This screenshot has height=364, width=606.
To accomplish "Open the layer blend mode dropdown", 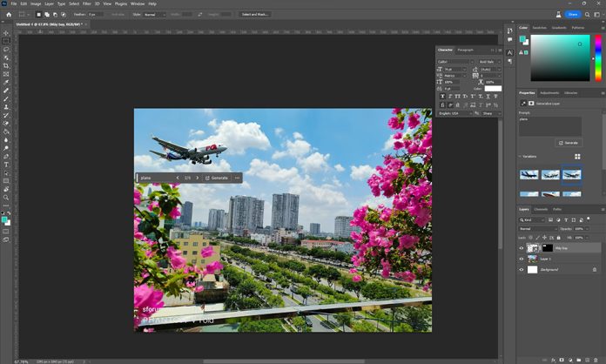I will pos(535,229).
